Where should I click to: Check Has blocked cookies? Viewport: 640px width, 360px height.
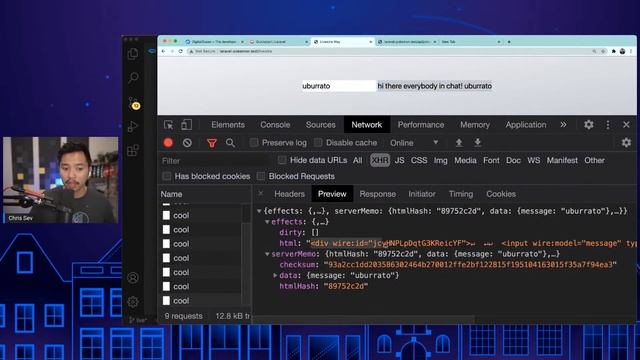click(x=167, y=176)
